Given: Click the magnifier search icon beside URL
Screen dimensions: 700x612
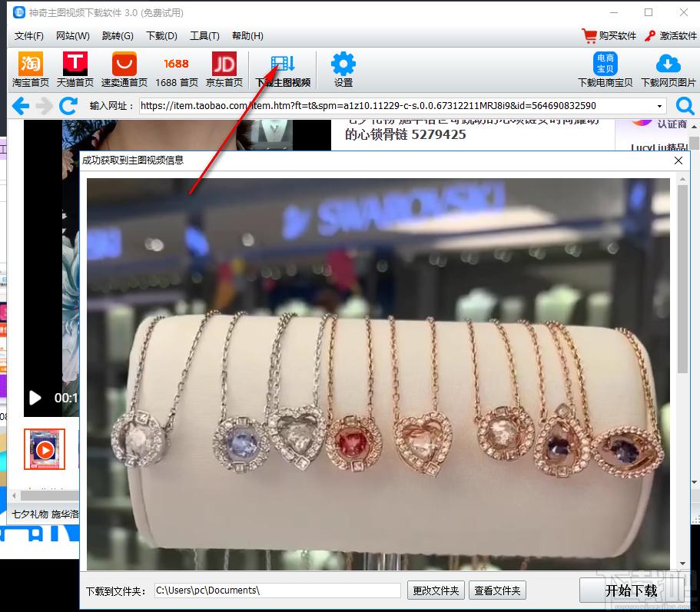Looking at the screenshot, I should (x=685, y=106).
